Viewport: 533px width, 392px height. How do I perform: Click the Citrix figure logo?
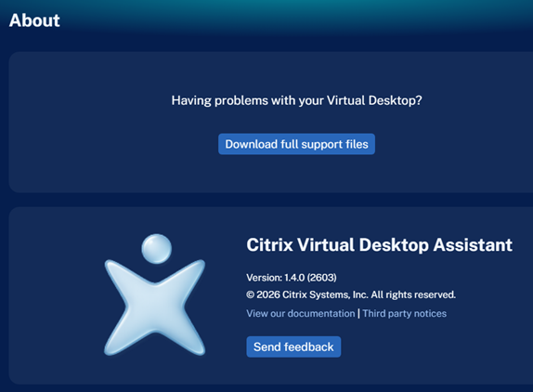point(155,294)
